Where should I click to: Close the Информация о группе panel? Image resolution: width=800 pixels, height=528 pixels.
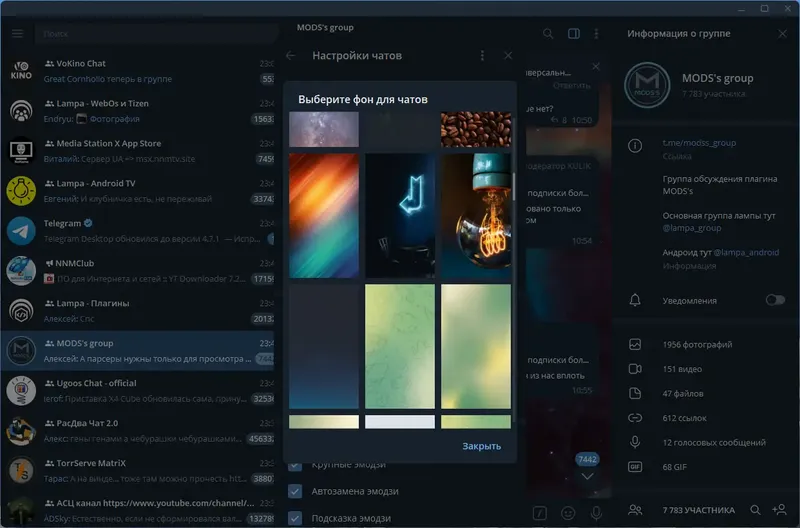pos(782,34)
